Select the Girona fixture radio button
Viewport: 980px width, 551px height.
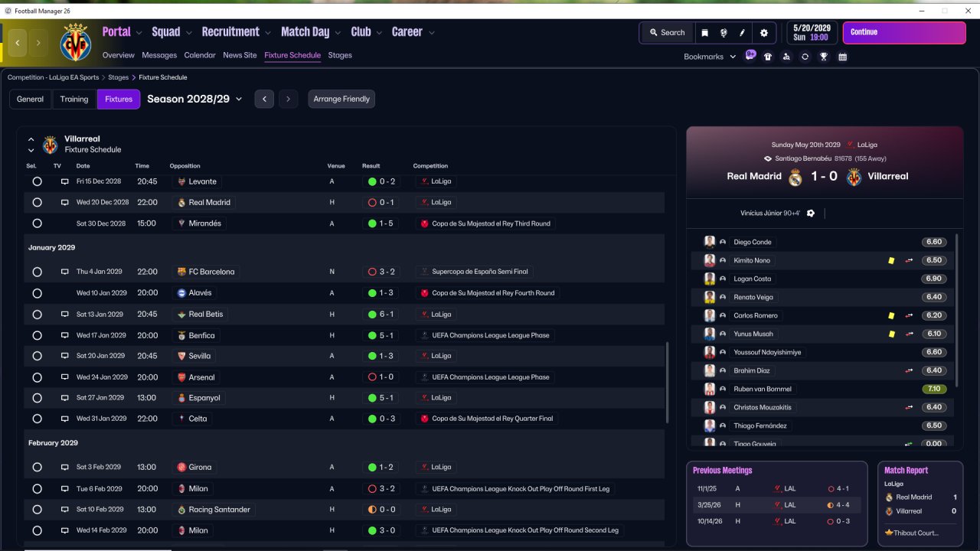(37, 467)
